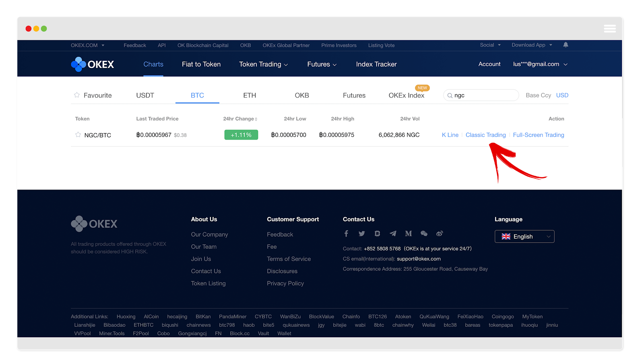Expand the Social dropdown
The height and width of the screenshot is (363, 644).
[490, 45]
